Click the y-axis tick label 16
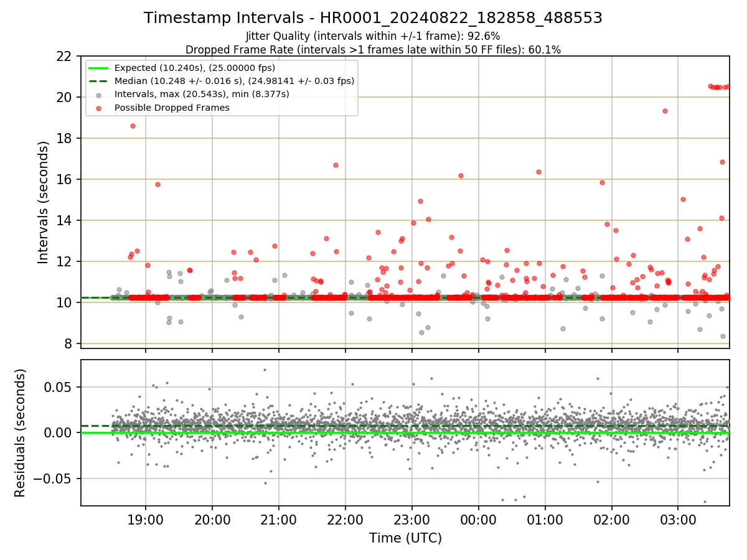 65,179
